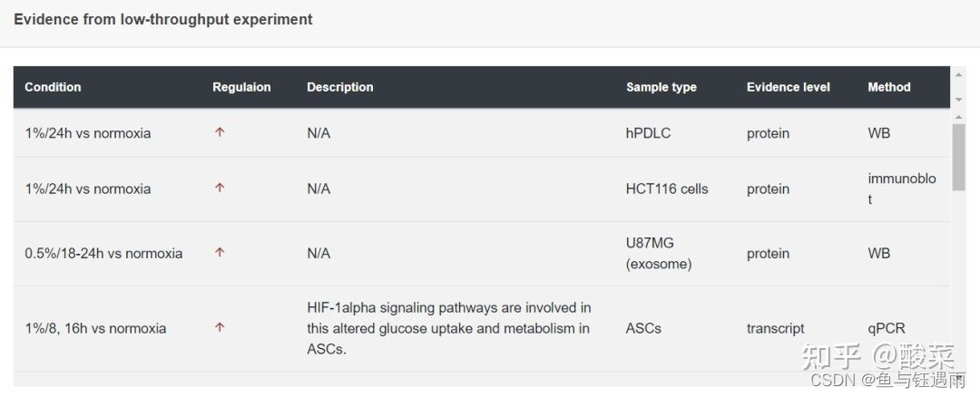Screen dimensions: 980x397
Task: Click the qPCR method cell
Action: click(x=887, y=328)
